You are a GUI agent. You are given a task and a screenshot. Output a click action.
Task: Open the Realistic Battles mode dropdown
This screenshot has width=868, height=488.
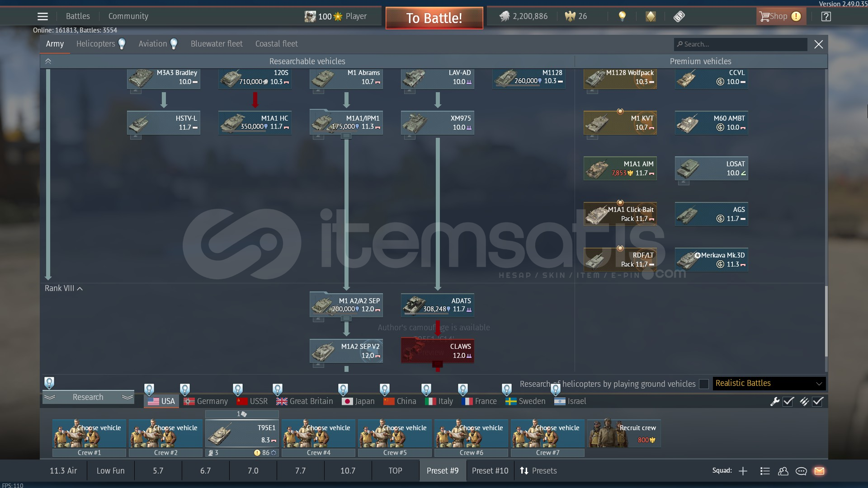(x=769, y=384)
